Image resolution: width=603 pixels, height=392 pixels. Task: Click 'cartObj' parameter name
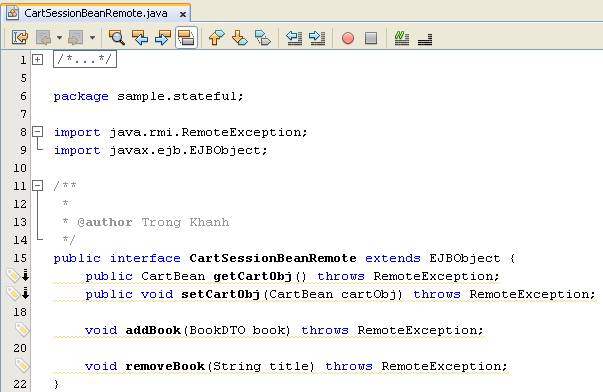[x=369, y=294]
